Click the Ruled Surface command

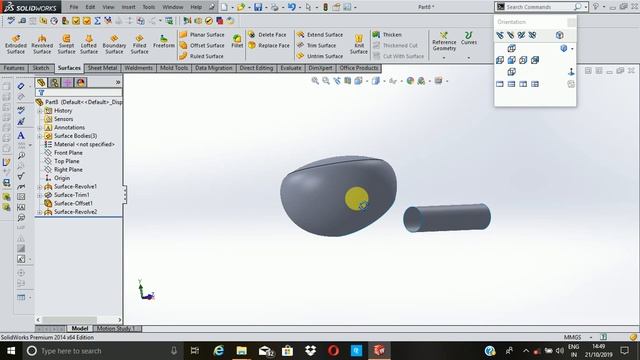point(202,56)
